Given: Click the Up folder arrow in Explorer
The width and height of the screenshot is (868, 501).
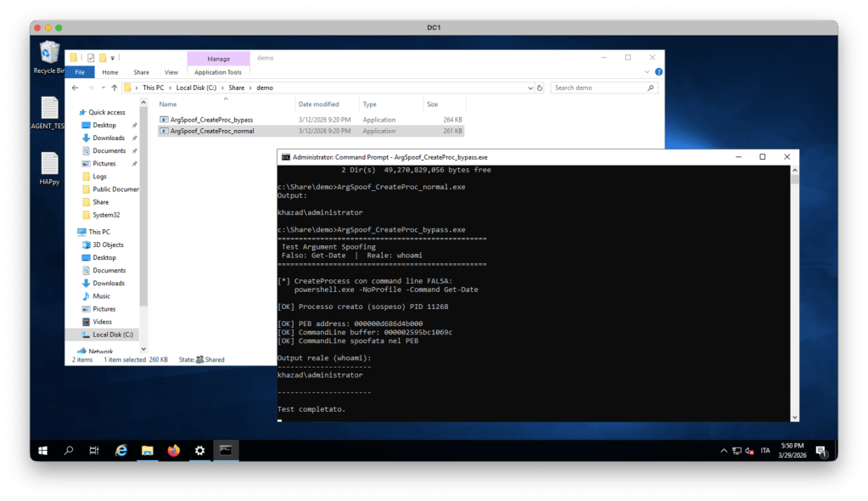Looking at the screenshot, I should click(114, 87).
